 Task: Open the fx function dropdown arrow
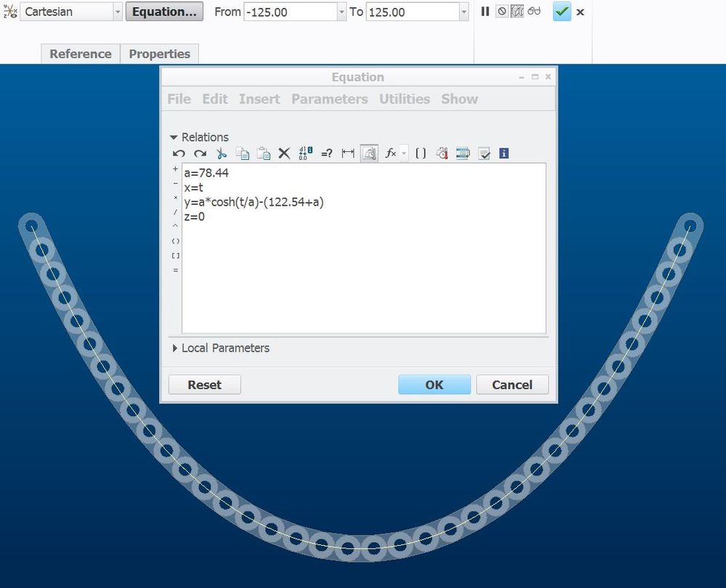point(404,153)
